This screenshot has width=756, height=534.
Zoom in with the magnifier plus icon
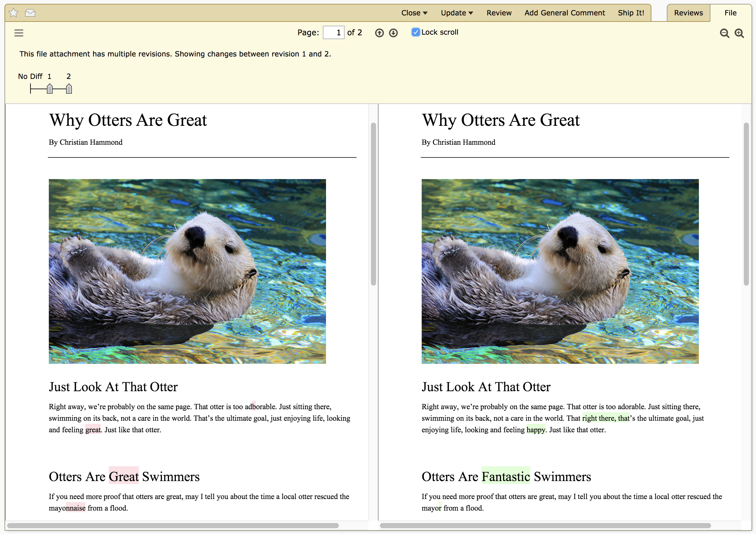tap(739, 33)
